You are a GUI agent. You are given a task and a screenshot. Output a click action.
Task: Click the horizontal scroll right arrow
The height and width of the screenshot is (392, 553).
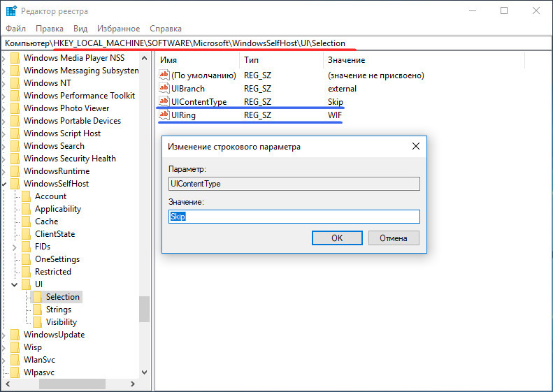pos(133,384)
